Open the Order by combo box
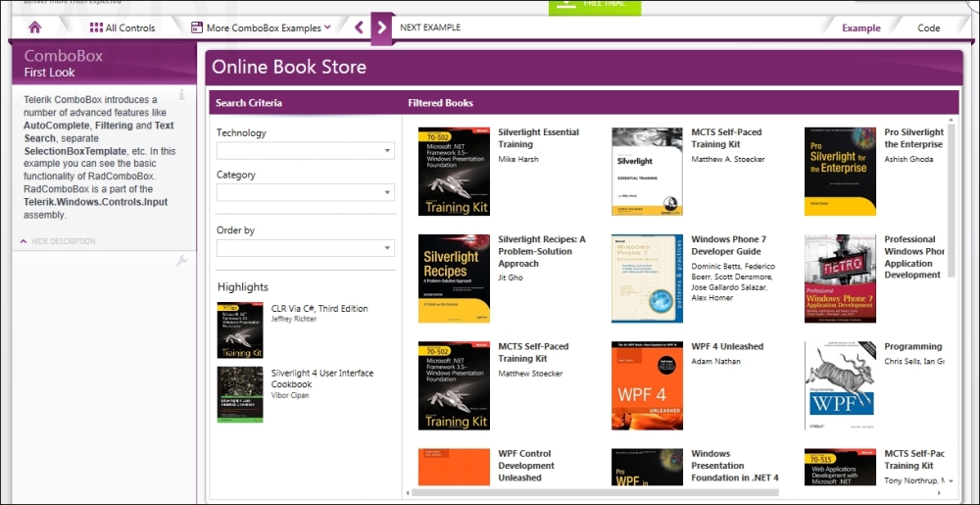Screen dimensions: 980x505 306,247
